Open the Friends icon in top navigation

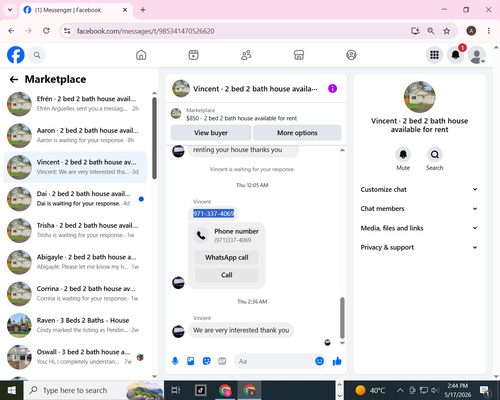(x=246, y=55)
